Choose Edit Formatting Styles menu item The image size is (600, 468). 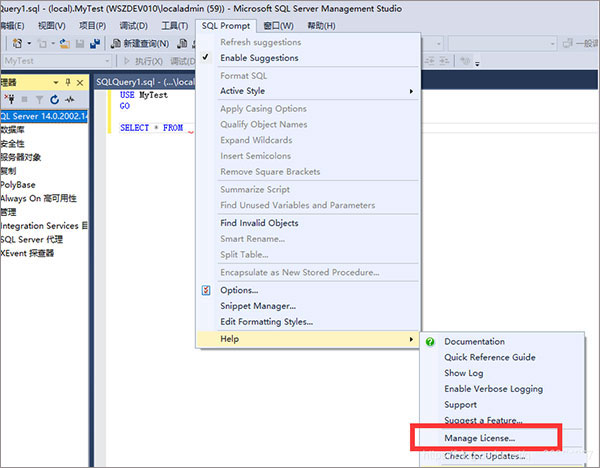click(308, 322)
